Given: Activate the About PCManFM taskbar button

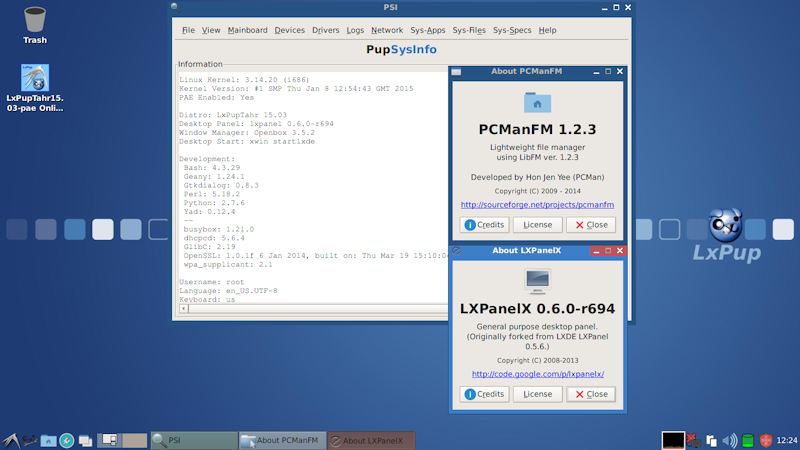Looking at the screenshot, I should [283, 440].
